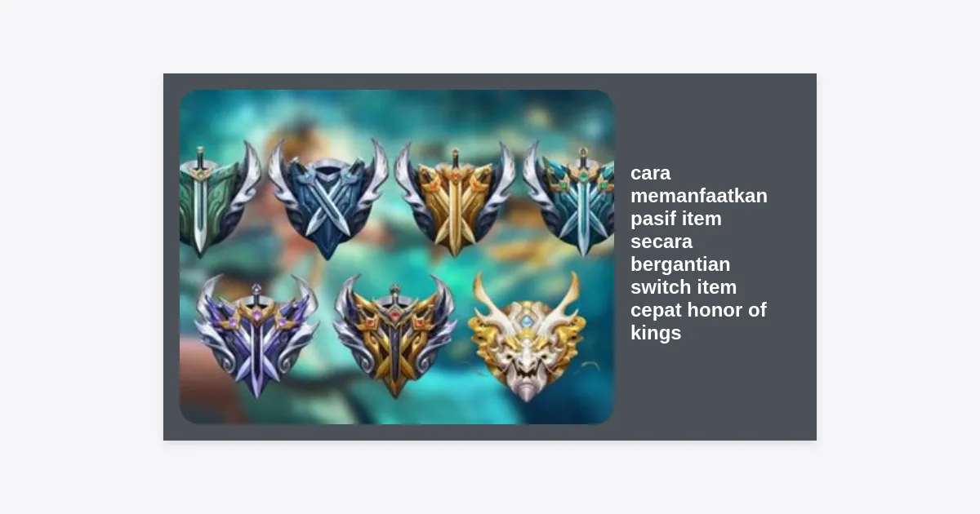Click the "cepat honor of" title line
980x514 pixels.
pyautogui.click(x=698, y=310)
